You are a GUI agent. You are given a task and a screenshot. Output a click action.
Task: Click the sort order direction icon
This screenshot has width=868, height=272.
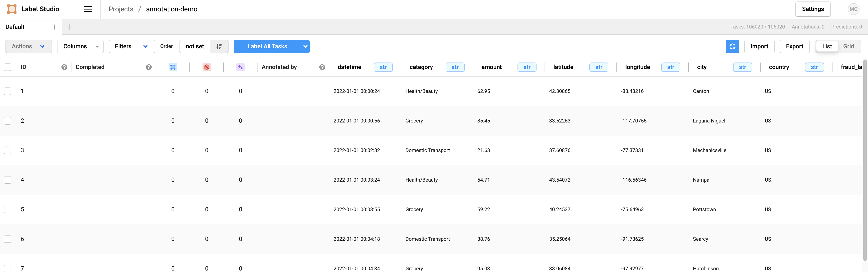click(219, 46)
